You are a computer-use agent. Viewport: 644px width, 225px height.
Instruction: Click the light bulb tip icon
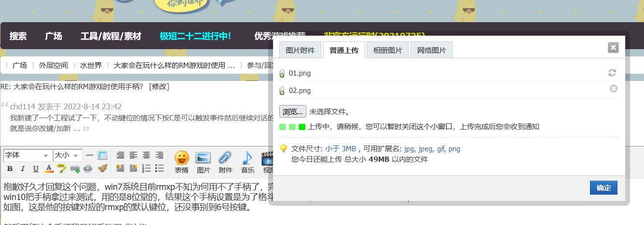coord(283,148)
